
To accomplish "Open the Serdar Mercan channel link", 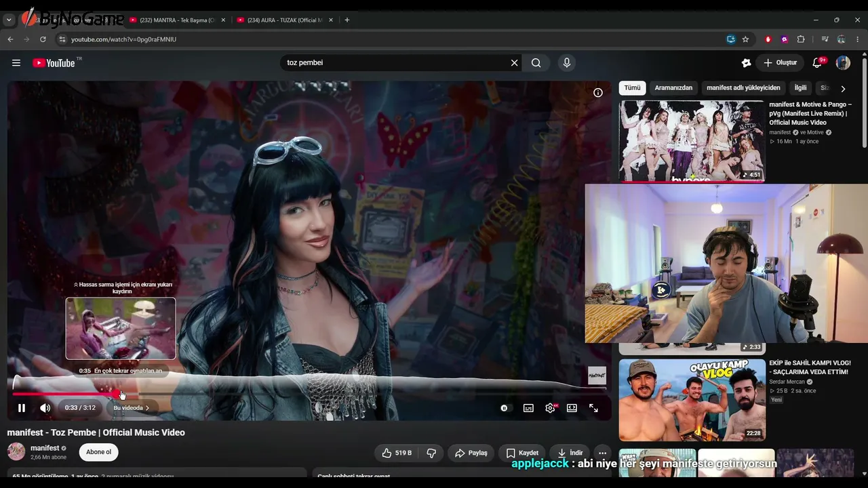I will coord(787,382).
